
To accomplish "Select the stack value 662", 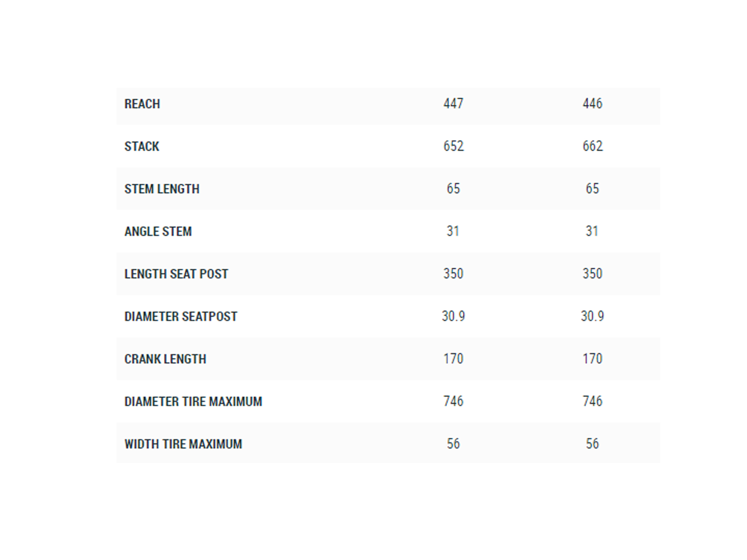I will (x=592, y=146).
